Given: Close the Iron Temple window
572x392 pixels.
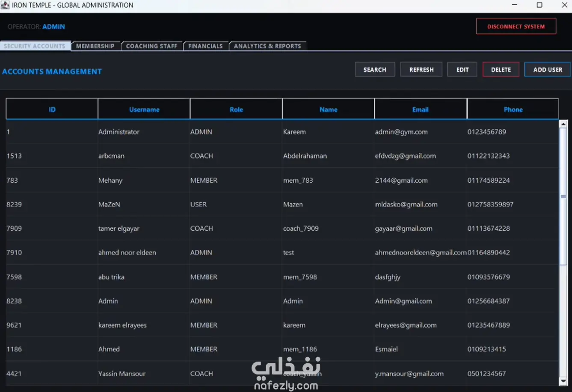Looking at the screenshot, I should coord(564,5).
